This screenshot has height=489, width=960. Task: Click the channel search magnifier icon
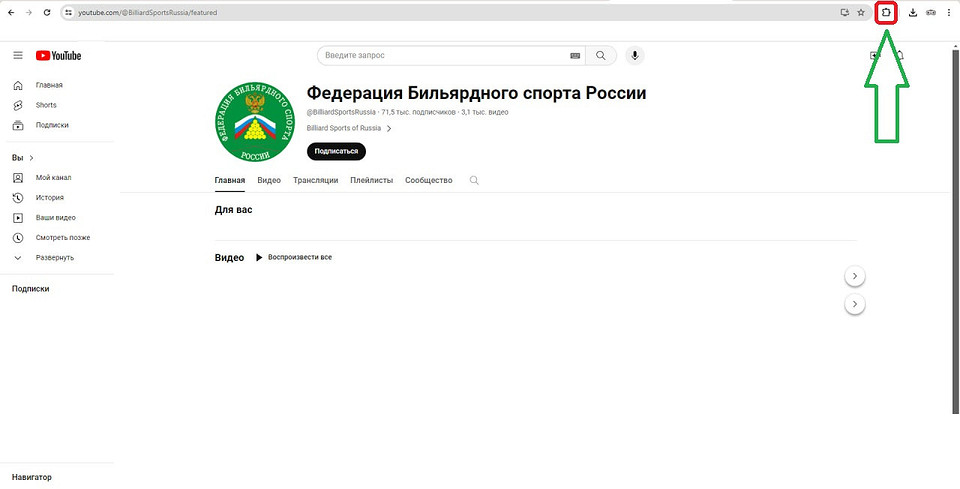click(x=474, y=181)
